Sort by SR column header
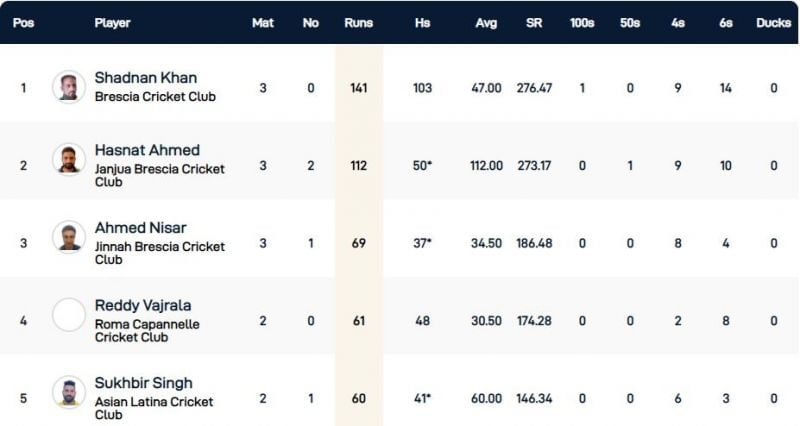Image resolution: width=800 pixels, height=426 pixels. tap(534, 22)
